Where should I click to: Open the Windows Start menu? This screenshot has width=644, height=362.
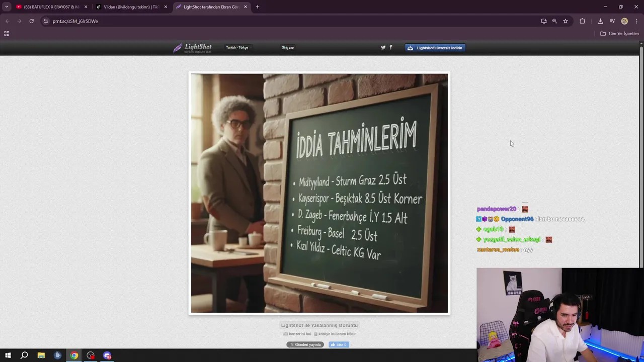[8, 355]
